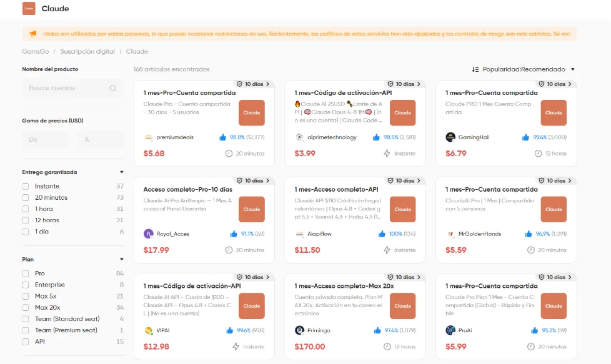Viewport: 611px width, 364px height.
Task: Click thumbs-up icon on GamingHall listing
Action: coord(525,137)
